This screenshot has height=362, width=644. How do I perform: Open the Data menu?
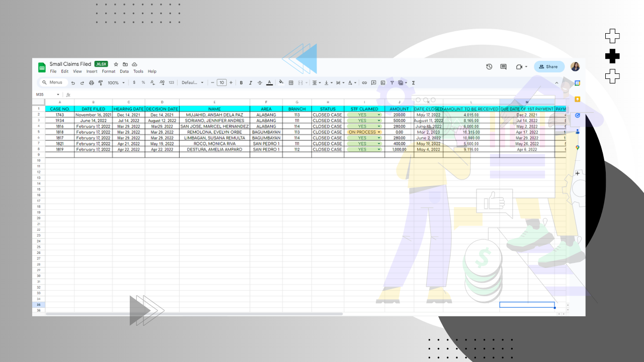pyautogui.click(x=124, y=71)
